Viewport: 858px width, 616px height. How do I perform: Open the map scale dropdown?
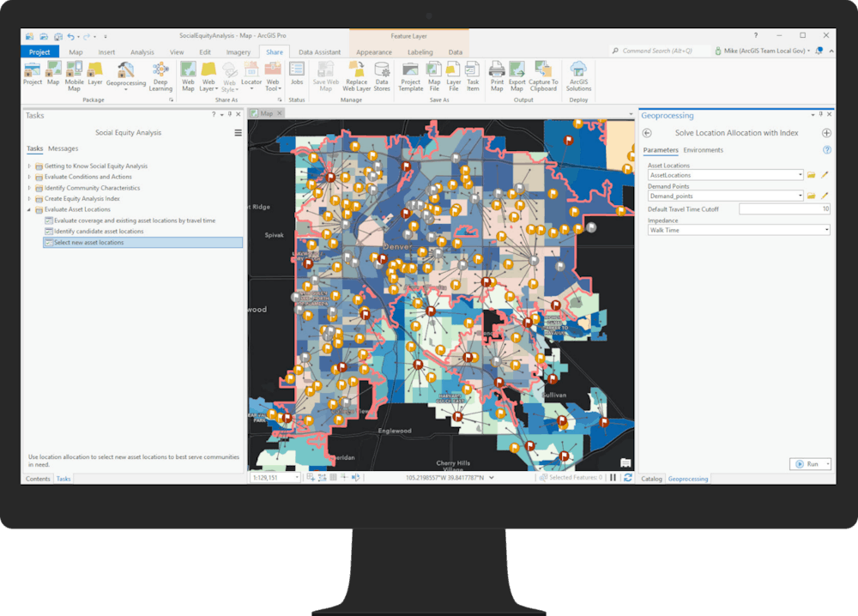tap(297, 478)
